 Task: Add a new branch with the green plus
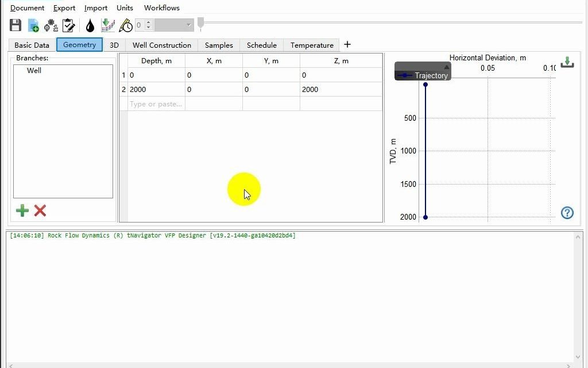click(x=22, y=210)
